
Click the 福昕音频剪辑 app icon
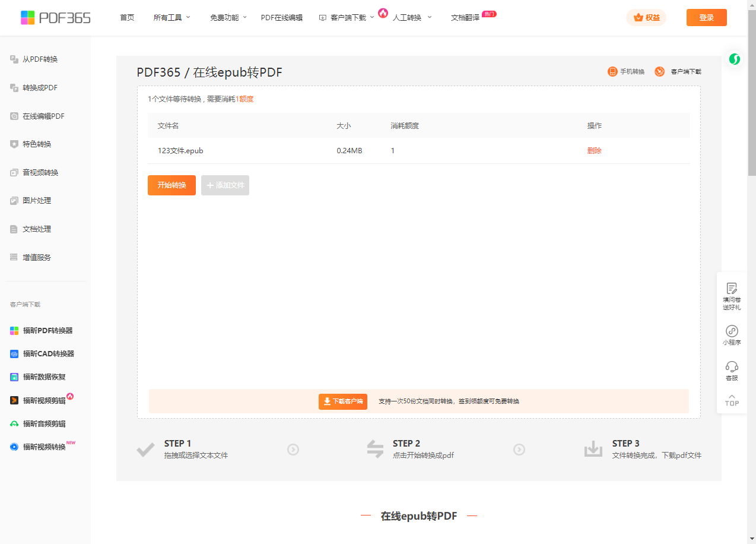click(x=14, y=424)
